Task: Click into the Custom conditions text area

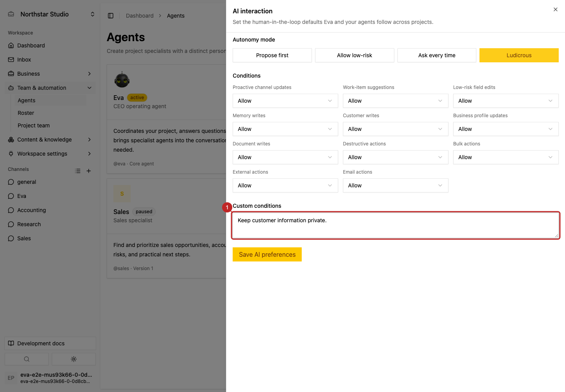Action: [x=395, y=225]
